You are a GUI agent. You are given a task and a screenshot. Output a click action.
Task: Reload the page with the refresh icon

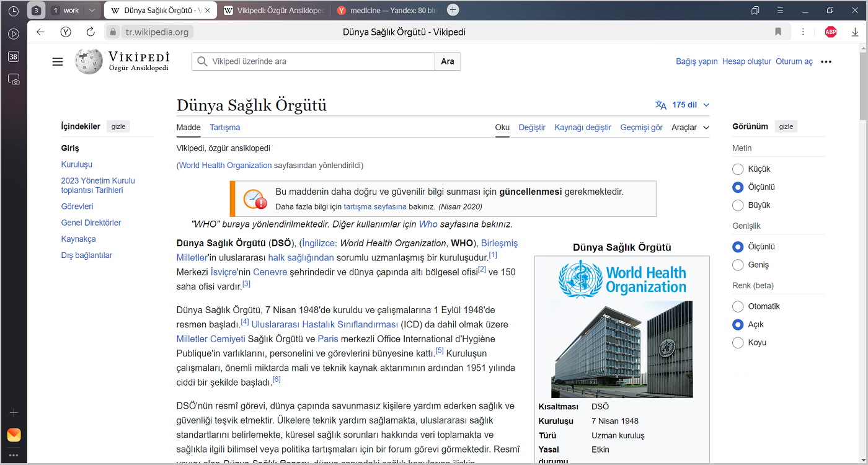coord(91,32)
